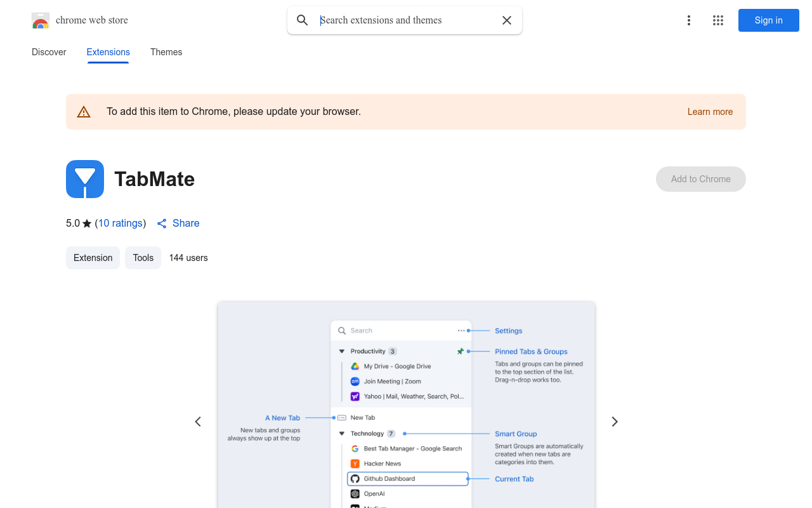Click the Chrome Web Store logo

pos(41,20)
